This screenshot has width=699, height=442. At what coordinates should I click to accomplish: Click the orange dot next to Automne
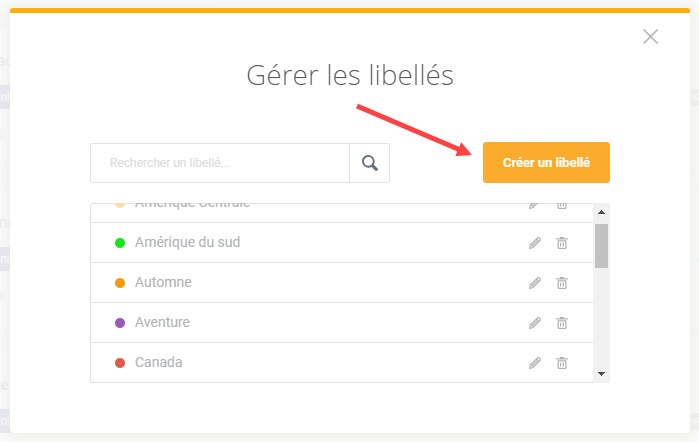click(120, 283)
